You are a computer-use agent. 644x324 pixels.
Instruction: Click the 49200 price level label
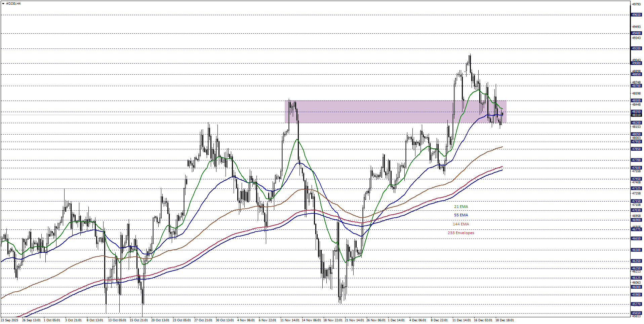coord(636,48)
